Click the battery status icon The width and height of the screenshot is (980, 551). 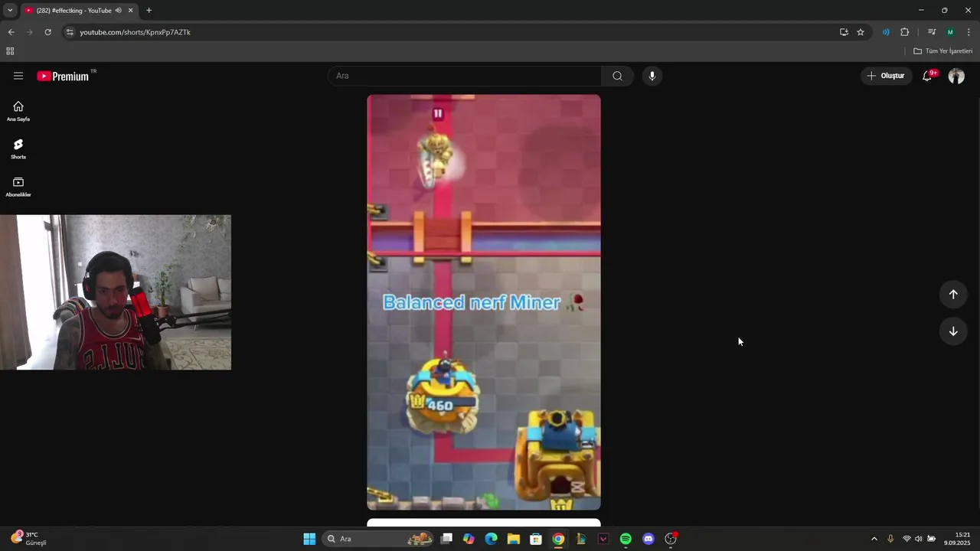(932, 539)
